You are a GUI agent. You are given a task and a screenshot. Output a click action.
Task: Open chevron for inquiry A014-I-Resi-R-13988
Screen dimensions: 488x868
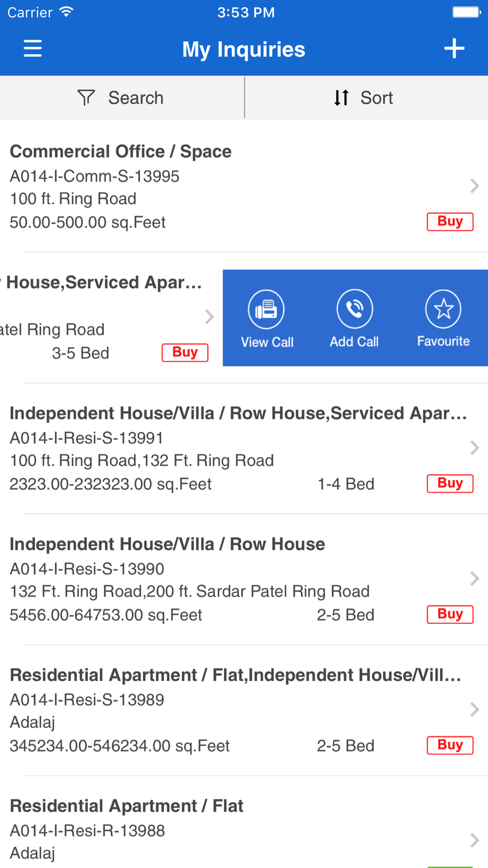click(x=474, y=840)
